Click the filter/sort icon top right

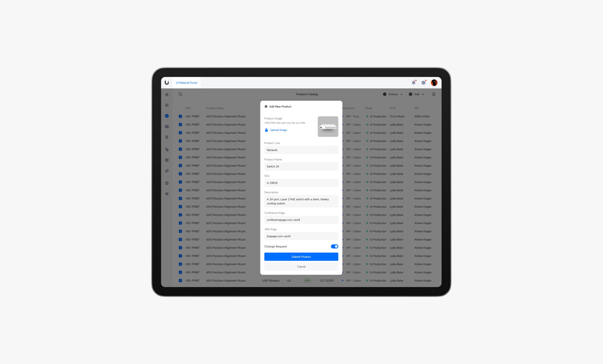(434, 94)
